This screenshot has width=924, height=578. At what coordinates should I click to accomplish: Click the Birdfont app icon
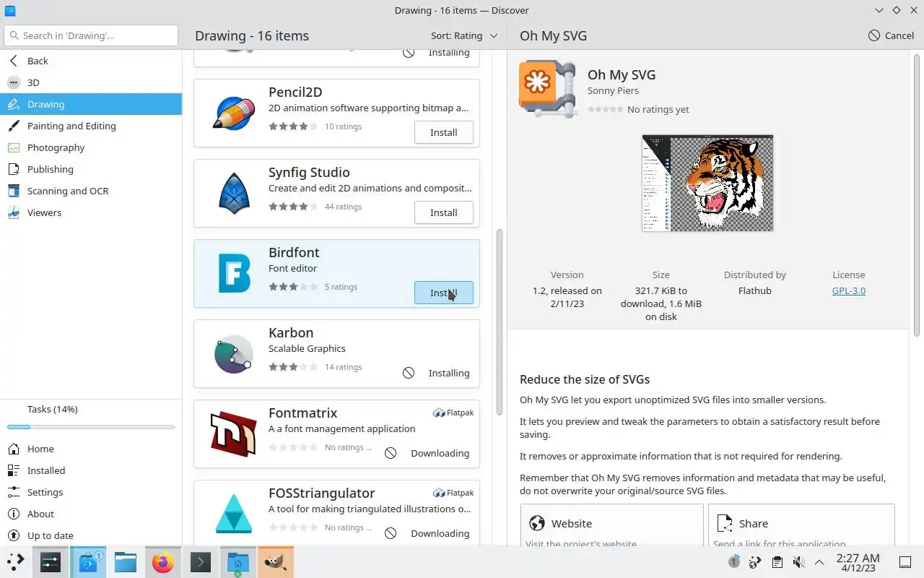pos(234,274)
